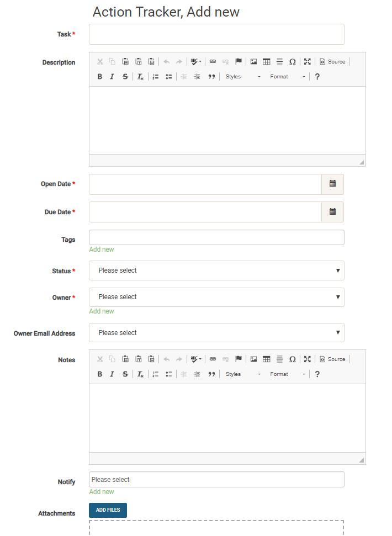Screen dimensions: 392x536
Task: Decrease indent in Description editor
Action: click(x=184, y=77)
